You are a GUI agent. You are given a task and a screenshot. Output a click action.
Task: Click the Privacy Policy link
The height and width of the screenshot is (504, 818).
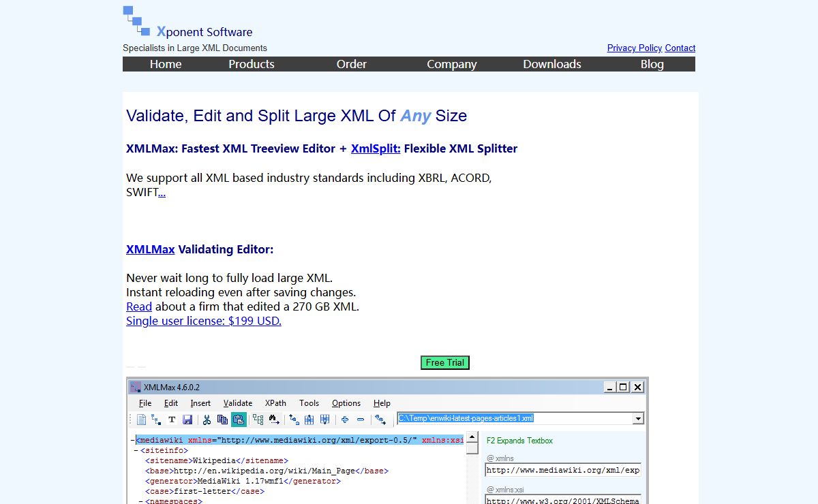click(635, 48)
